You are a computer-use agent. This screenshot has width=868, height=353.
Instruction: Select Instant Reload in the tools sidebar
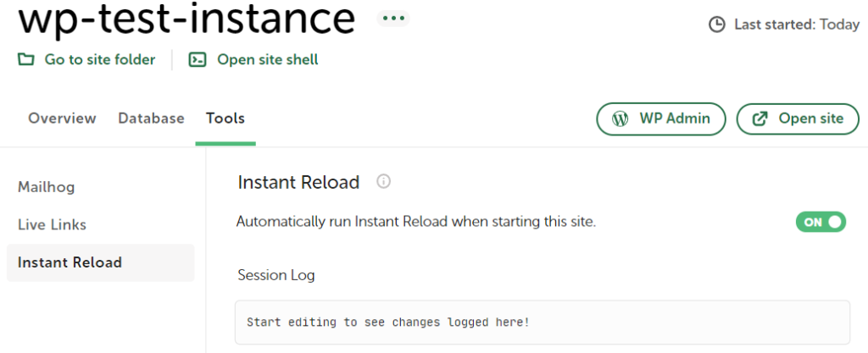coord(70,262)
